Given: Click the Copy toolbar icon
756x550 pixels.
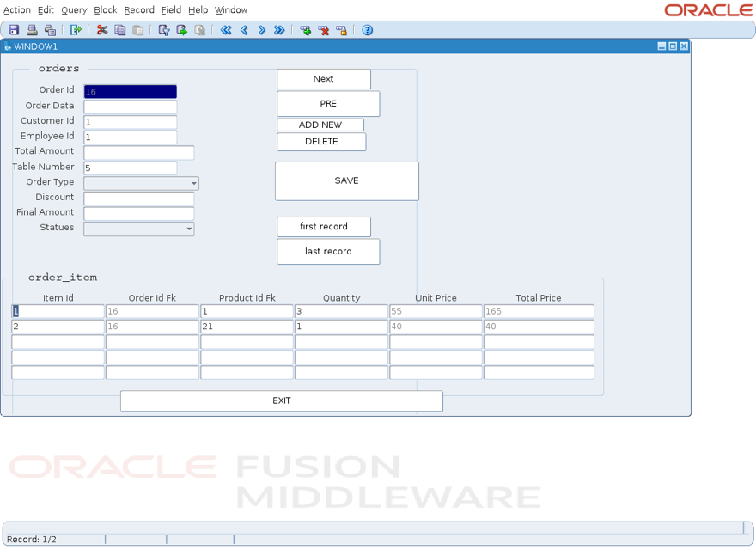Looking at the screenshot, I should (x=120, y=30).
